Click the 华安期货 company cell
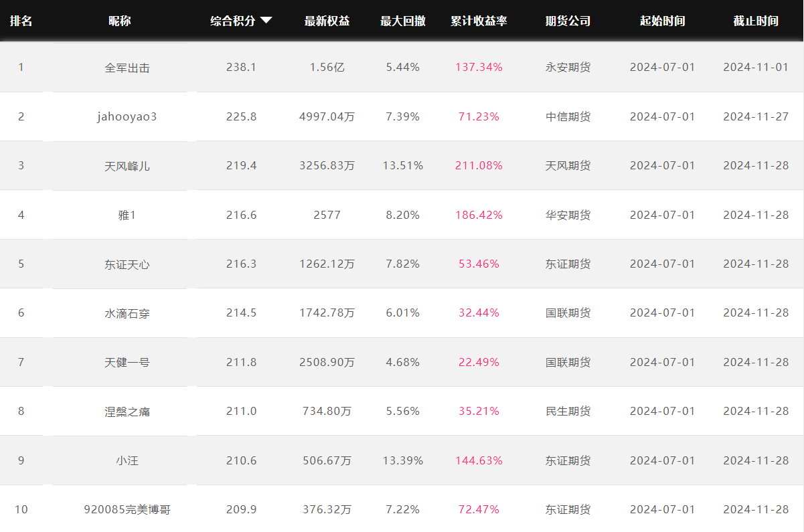The image size is (804, 532). pos(568,215)
